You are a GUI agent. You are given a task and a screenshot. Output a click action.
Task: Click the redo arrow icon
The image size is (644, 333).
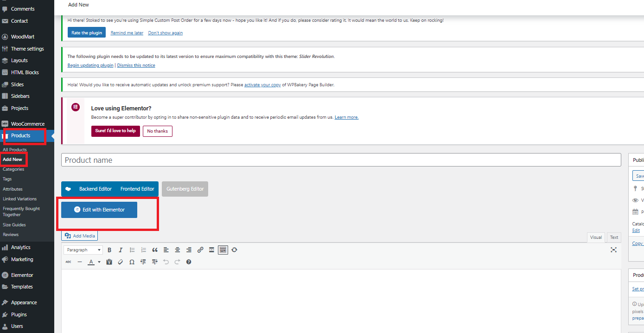(x=177, y=262)
